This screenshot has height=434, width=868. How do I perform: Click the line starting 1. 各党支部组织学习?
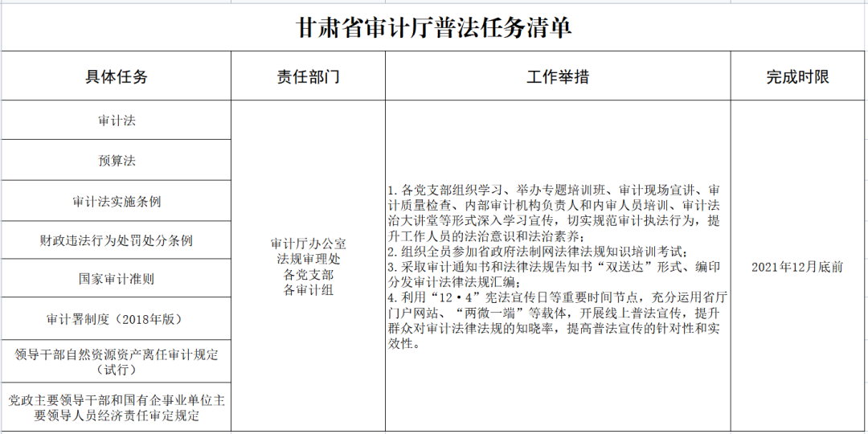554,190
